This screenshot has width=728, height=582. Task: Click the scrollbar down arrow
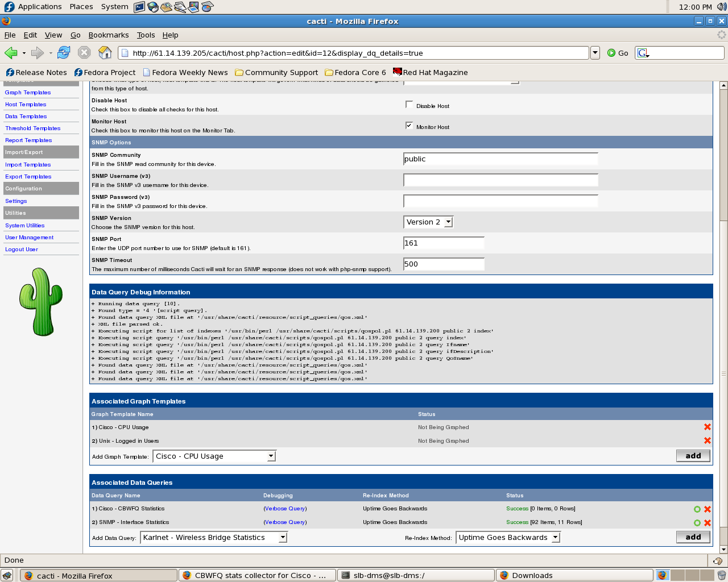pos(723,550)
